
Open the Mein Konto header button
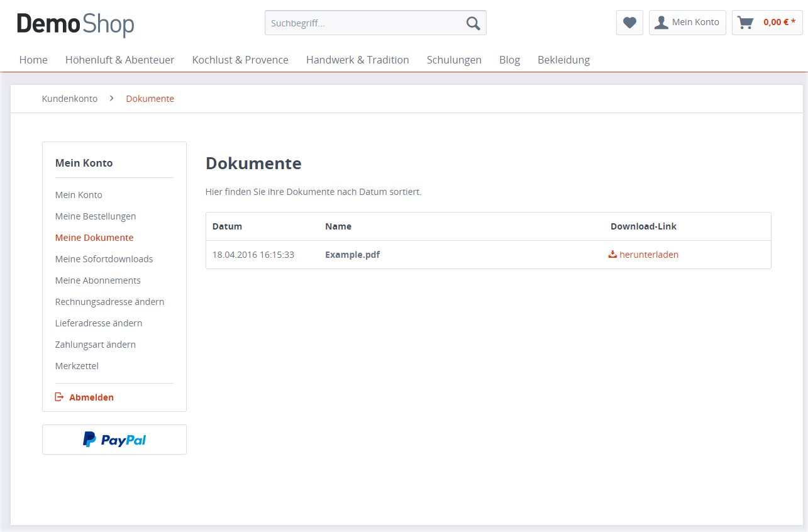pos(687,23)
